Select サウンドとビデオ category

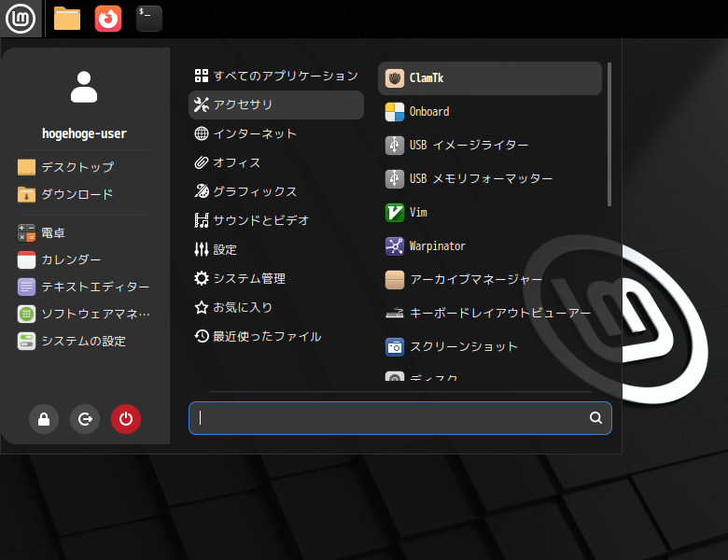(276, 220)
